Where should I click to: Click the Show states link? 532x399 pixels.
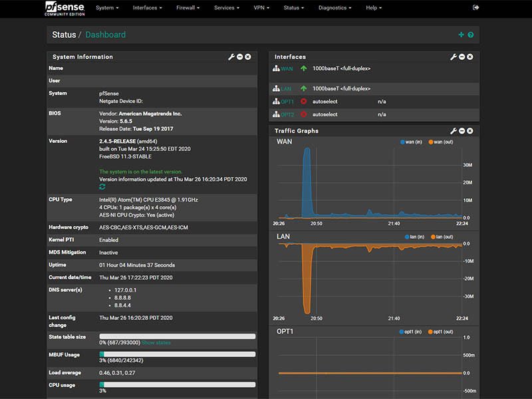click(156, 343)
